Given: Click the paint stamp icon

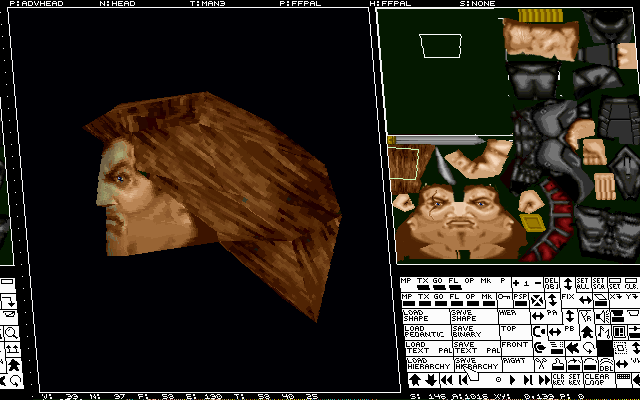Looking at the screenshot, I should [x=557, y=364].
